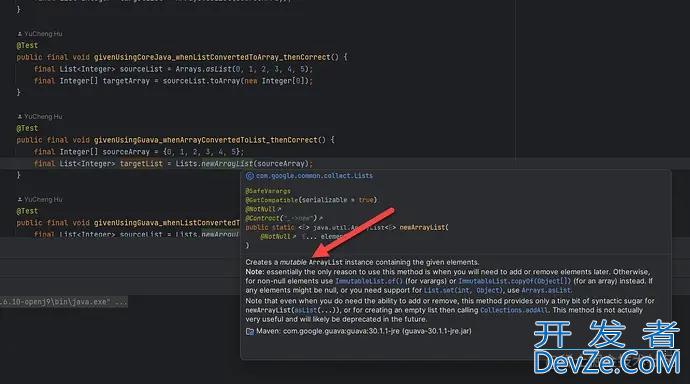This screenshot has height=384, width=690.
Task: Click method name givenUsingCoreJava_whenListConvertedToArray_thenCorrect
Action: [212, 57]
